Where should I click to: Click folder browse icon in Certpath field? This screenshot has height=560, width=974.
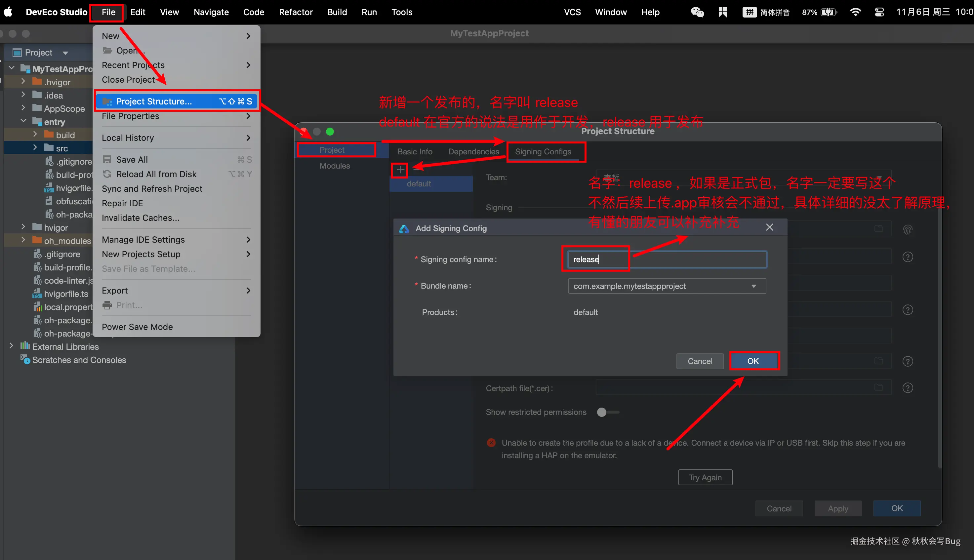(x=878, y=387)
